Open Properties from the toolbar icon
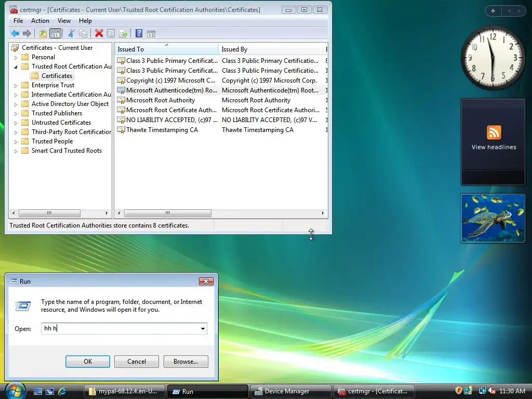The height and width of the screenshot is (399, 532). pyautogui.click(x=111, y=33)
